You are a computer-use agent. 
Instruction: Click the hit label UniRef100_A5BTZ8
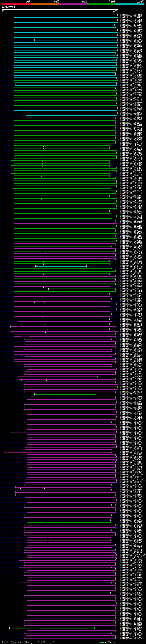131,115
